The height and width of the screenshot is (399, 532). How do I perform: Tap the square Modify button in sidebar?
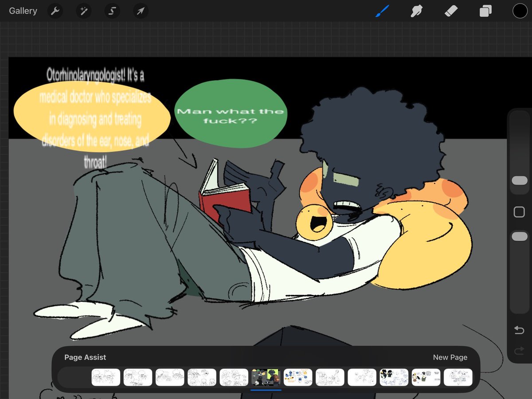tap(519, 212)
